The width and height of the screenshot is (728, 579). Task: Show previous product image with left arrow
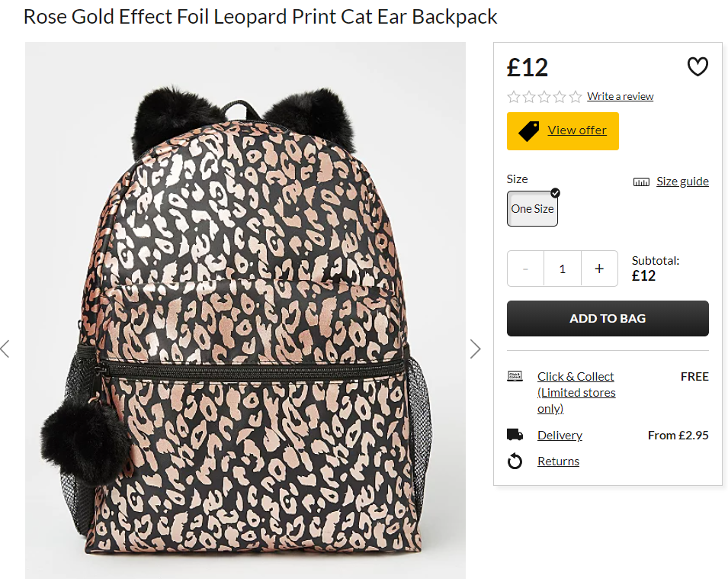(x=5, y=349)
